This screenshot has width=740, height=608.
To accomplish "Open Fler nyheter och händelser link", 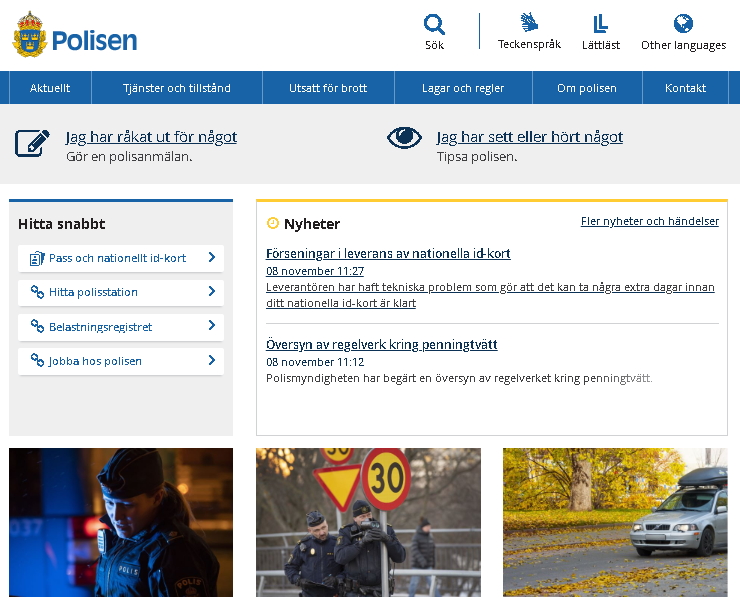I will click(x=650, y=221).
